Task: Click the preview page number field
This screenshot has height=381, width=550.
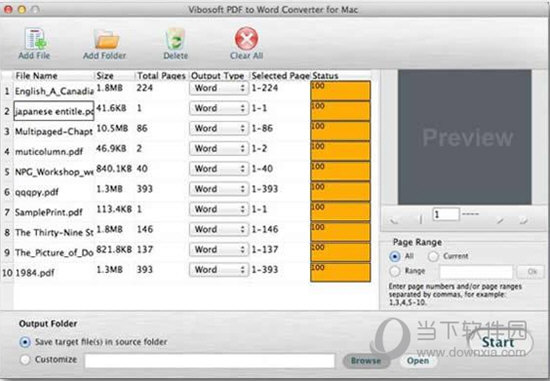Action: coord(445,214)
